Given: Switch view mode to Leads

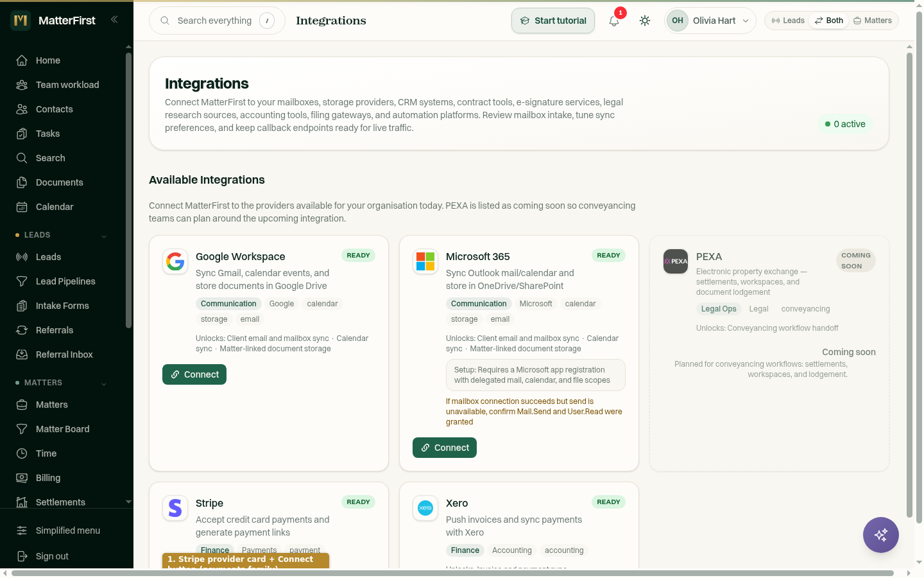Looking at the screenshot, I should pyautogui.click(x=788, y=21).
